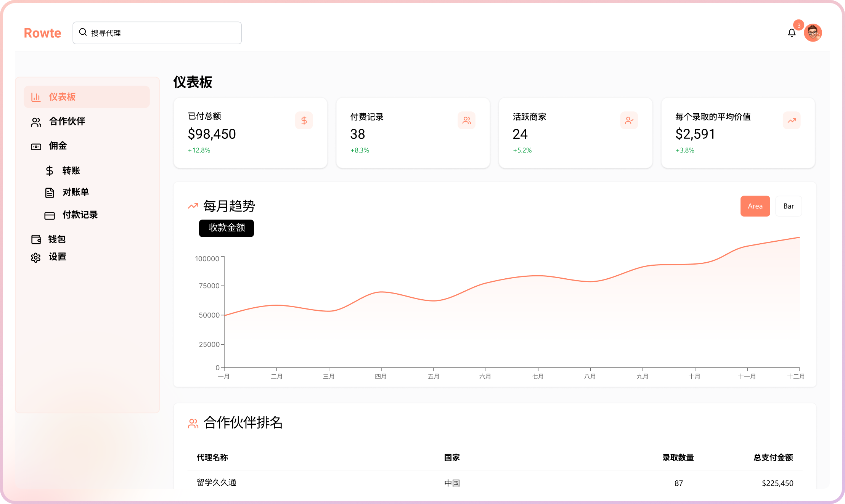This screenshot has width=845, height=504.
Task: Click the notification bell icon
Action: [792, 33]
